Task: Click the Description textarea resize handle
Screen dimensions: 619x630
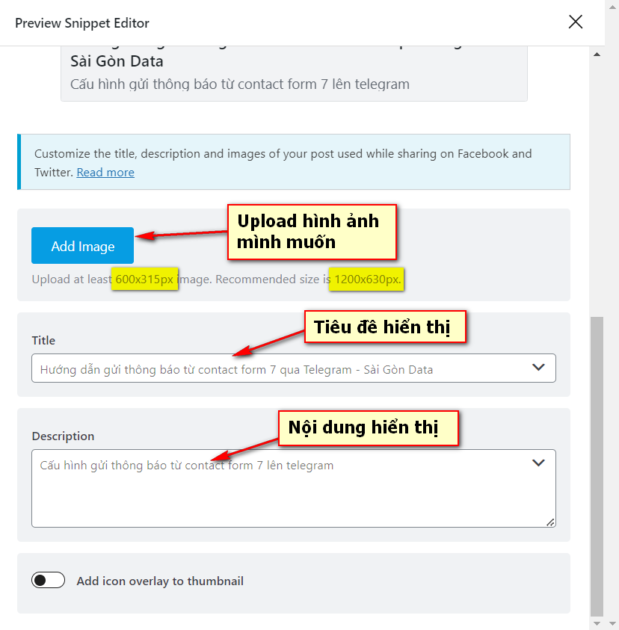Action: 550,522
